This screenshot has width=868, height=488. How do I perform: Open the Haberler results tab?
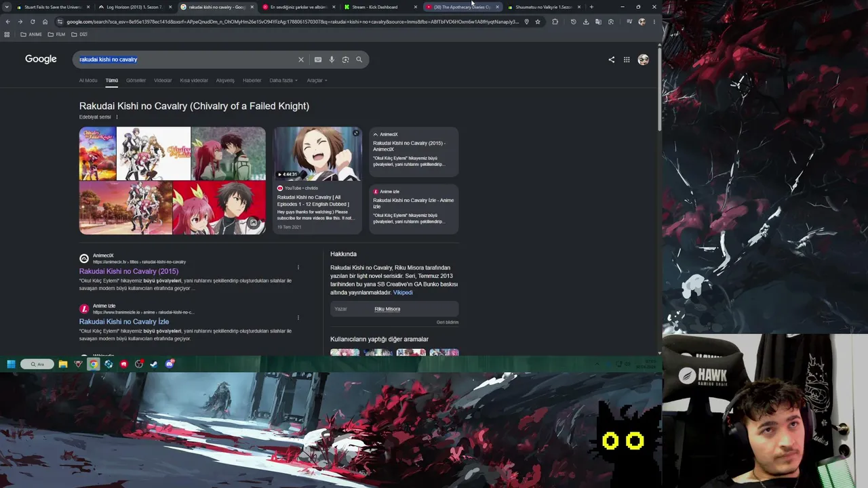252,81
